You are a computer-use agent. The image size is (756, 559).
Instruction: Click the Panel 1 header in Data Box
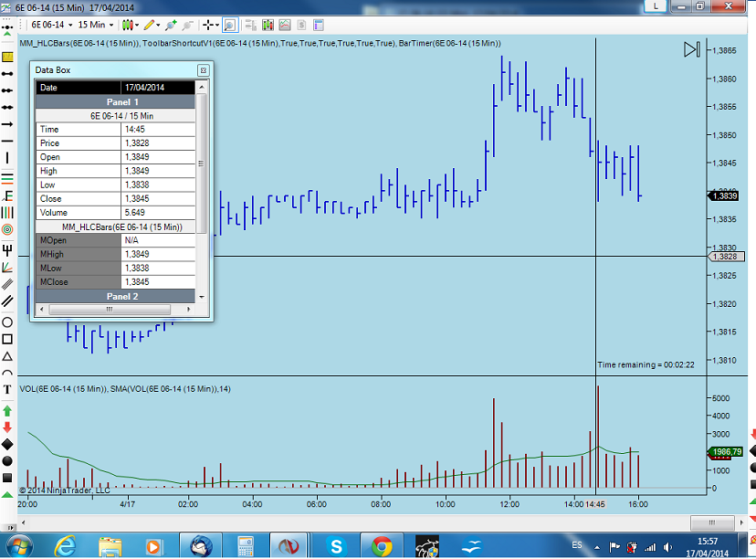(x=122, y=102)
